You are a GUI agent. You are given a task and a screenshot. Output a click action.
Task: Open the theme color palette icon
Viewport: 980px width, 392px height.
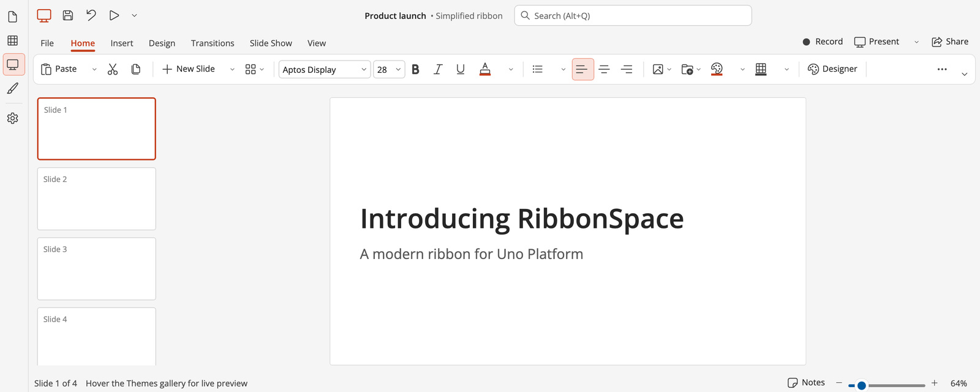pos(717,69)
